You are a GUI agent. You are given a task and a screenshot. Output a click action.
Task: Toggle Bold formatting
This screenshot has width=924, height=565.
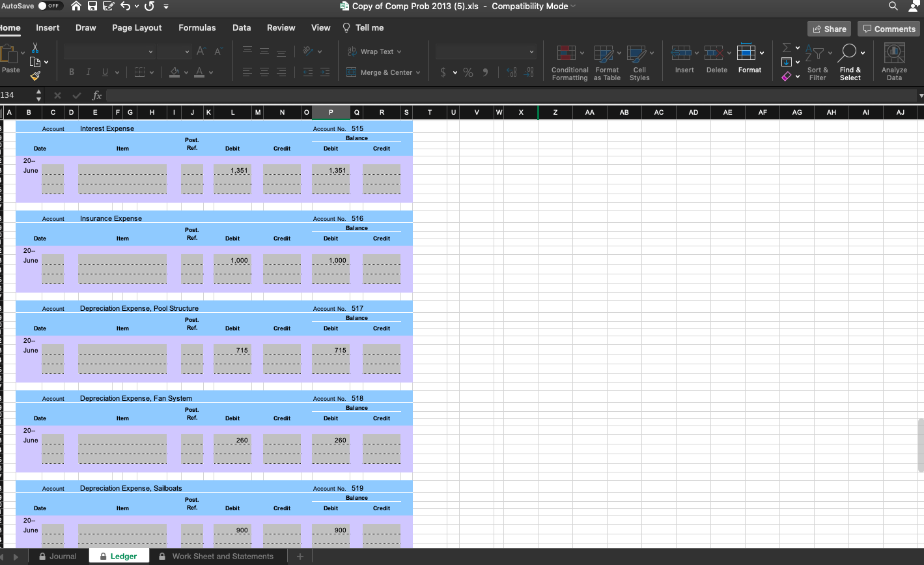71,72
